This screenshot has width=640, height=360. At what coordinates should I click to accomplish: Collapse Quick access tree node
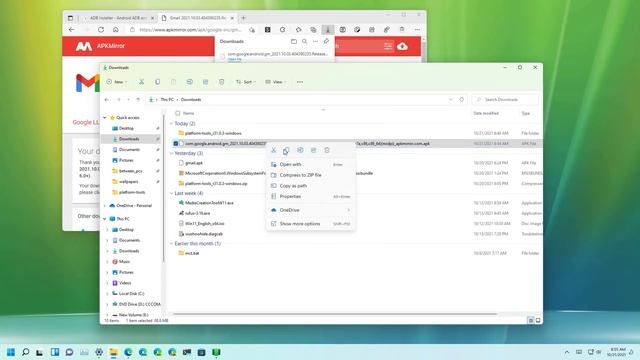click(105, 118)
